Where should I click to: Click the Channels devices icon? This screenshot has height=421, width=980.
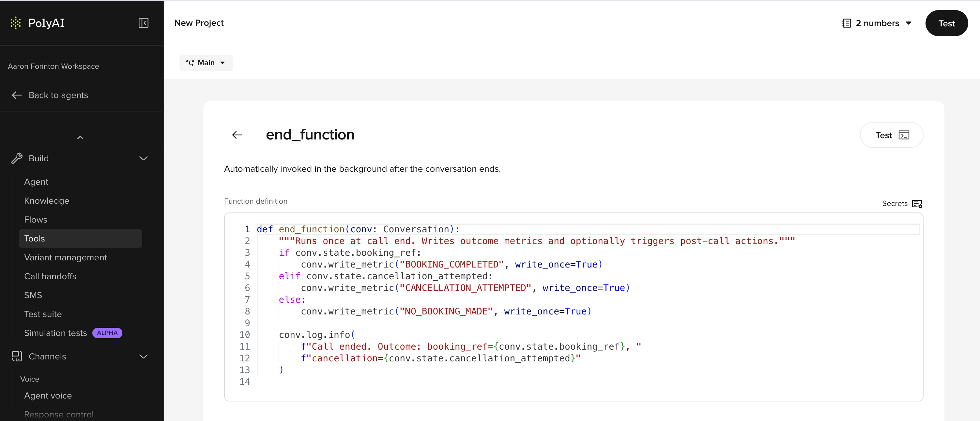[x=17, y=356]
